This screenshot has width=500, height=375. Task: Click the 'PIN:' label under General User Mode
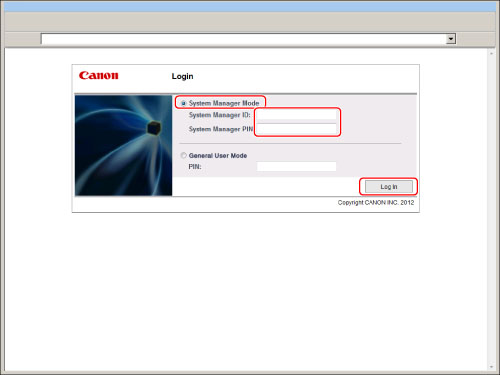[195, 167]
